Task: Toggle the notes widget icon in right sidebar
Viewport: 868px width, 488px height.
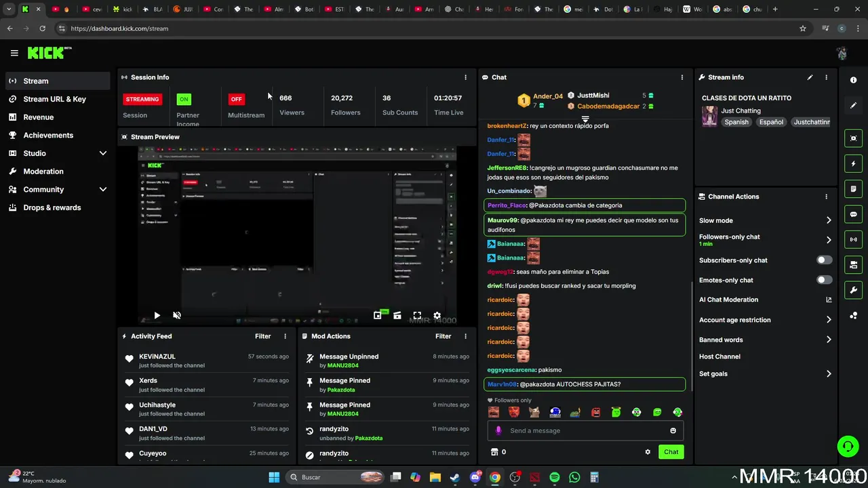Action: coord(854,189)
